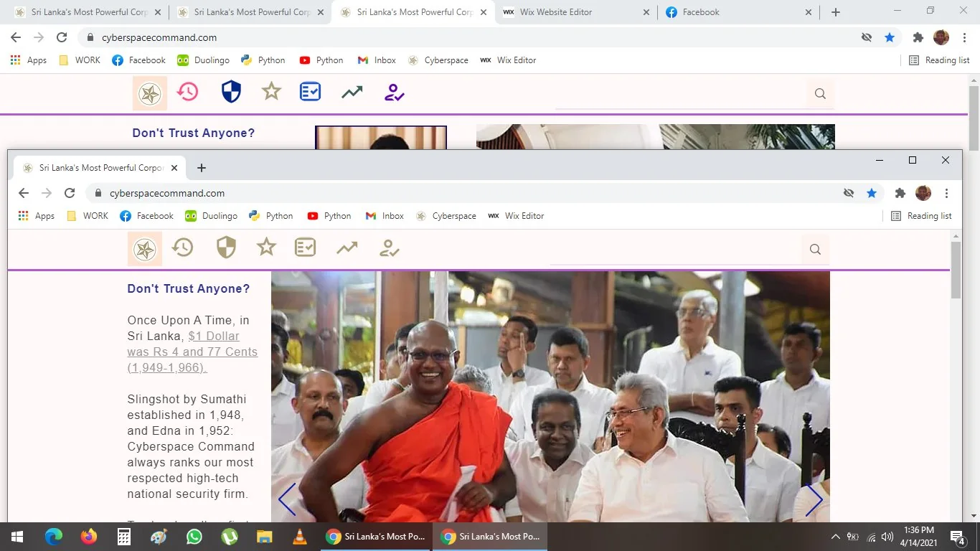The width and height of the screenshot is (980, 551).
Task: Click the site search field in front window
Action: [676, 250]
